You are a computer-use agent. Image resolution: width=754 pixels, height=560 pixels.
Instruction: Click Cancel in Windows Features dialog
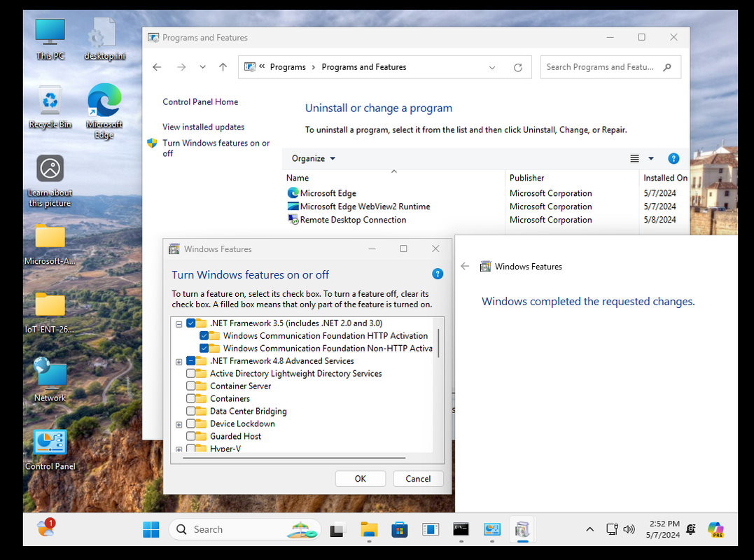pyautogui.click(x=418, y=479)
